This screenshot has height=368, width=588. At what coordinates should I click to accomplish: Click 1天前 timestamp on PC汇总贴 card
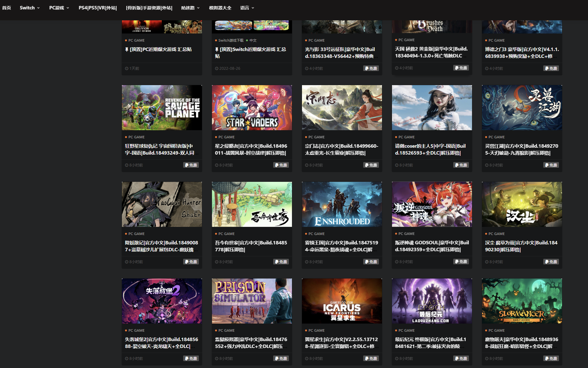coord(132,68)
